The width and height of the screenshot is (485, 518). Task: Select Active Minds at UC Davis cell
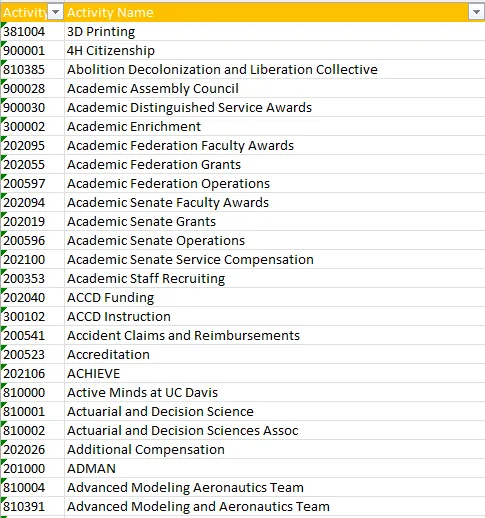point(275,393)
